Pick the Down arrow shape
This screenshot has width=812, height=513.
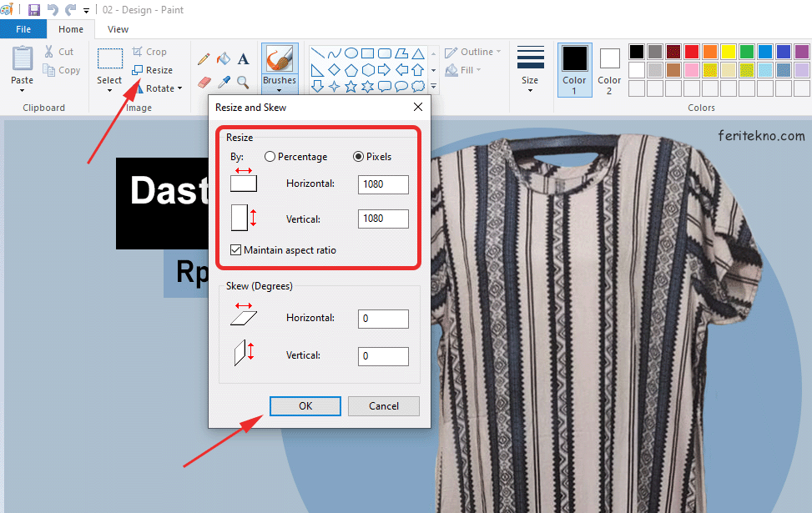(x=318, y=87)
